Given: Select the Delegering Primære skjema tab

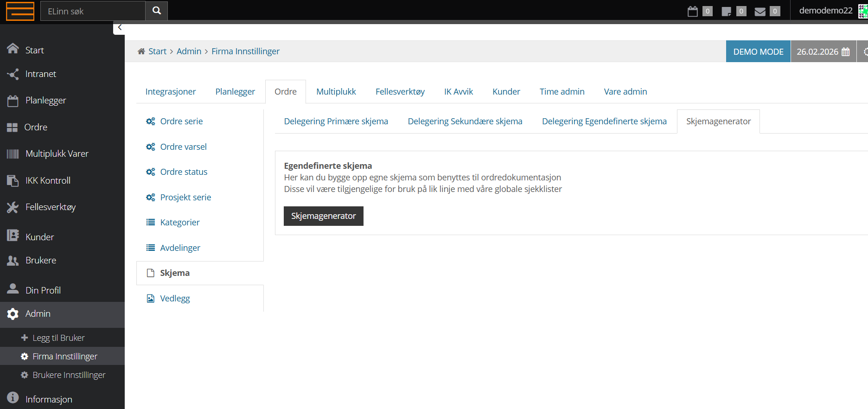Looking at the screenshot, I should [336, 121].
